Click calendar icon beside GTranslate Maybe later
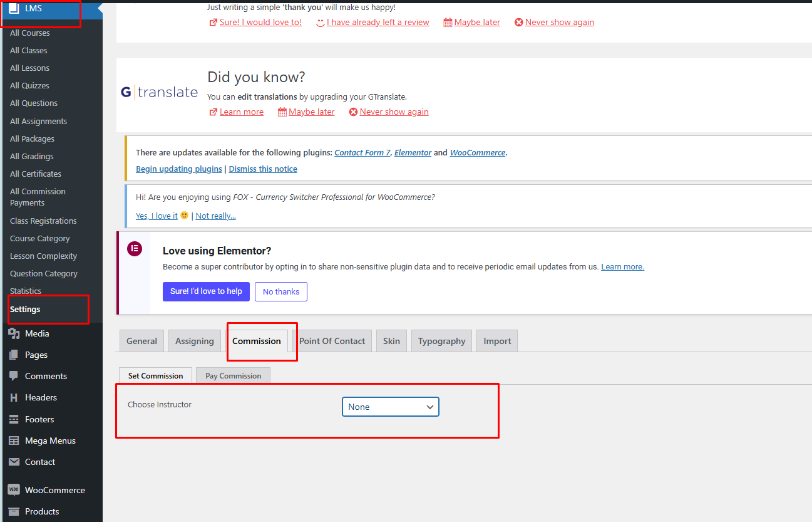 point(282,112)
